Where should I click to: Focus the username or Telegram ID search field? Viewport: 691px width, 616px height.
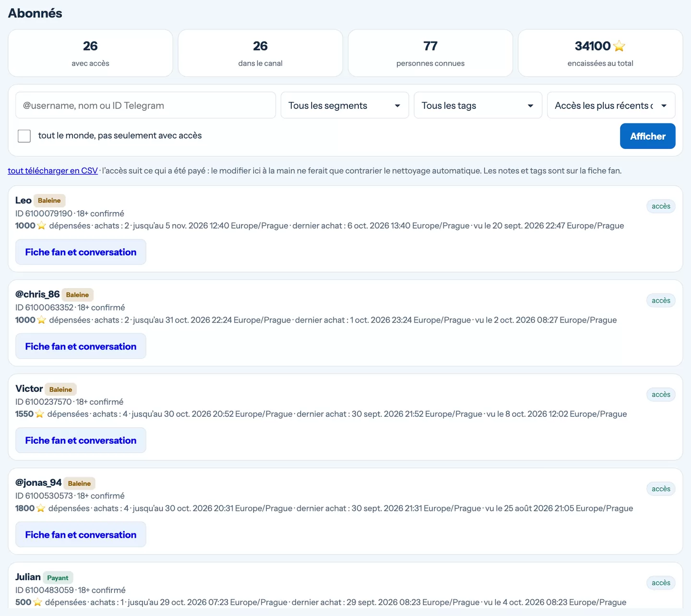(x=145, y=105)
